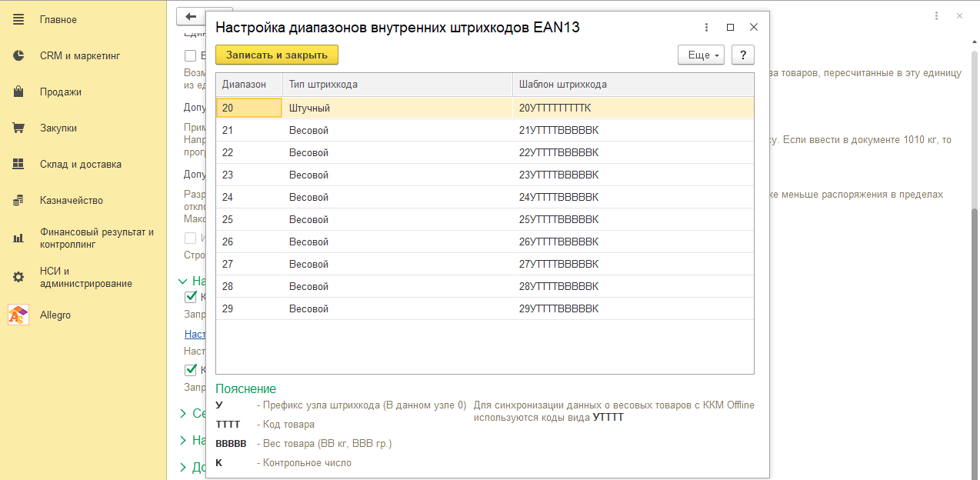Open the dialog title bar three-dots menu

[x=706, y=27]
